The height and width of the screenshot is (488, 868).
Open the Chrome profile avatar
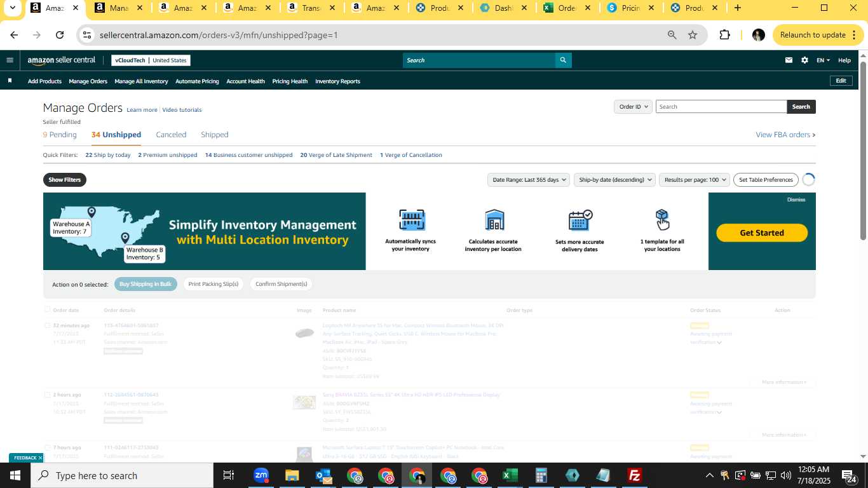pos(758,35)
